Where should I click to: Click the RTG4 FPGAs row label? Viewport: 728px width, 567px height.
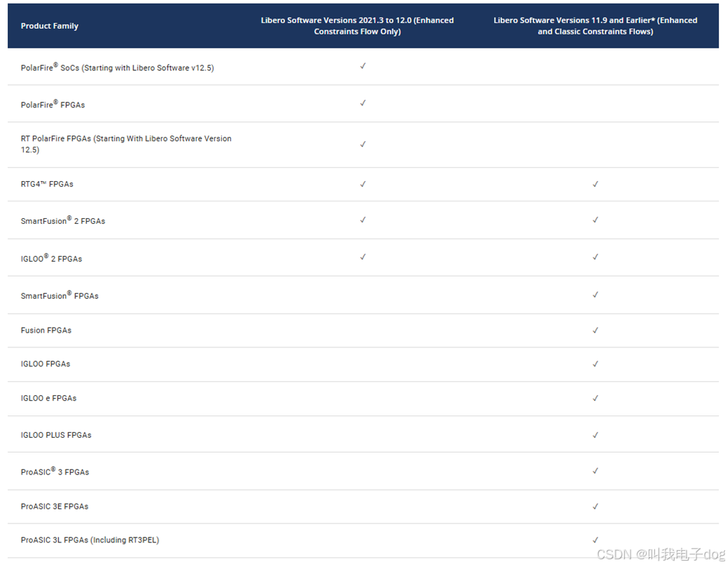[x=47, y=185]
